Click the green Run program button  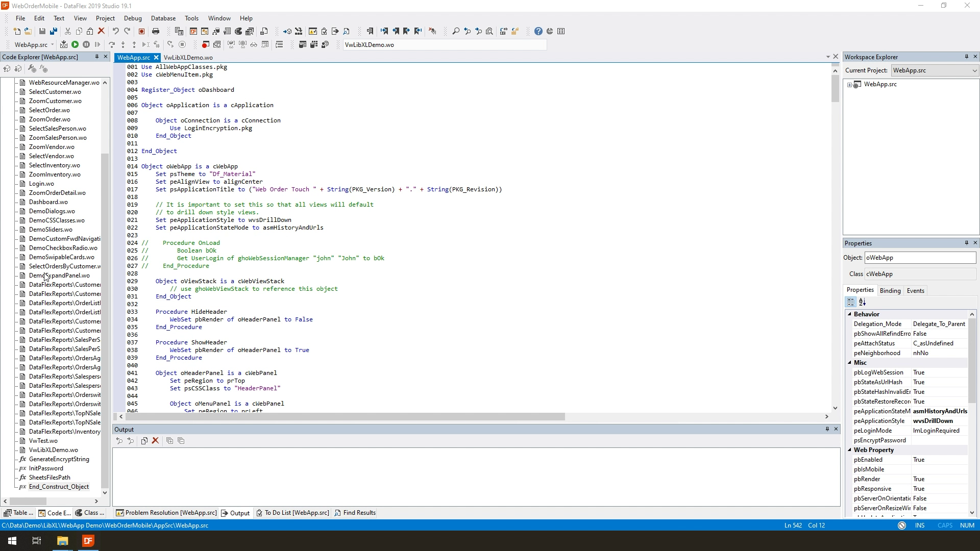pyautogui.click(x=75, y=45)
